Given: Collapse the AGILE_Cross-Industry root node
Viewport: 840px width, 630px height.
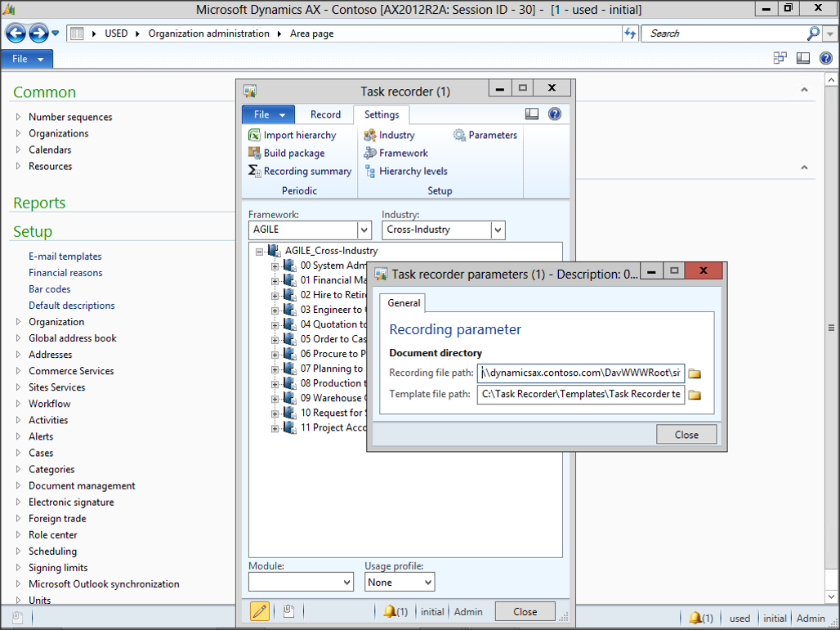Looking at the screenshot, I should tap(260, 252).
